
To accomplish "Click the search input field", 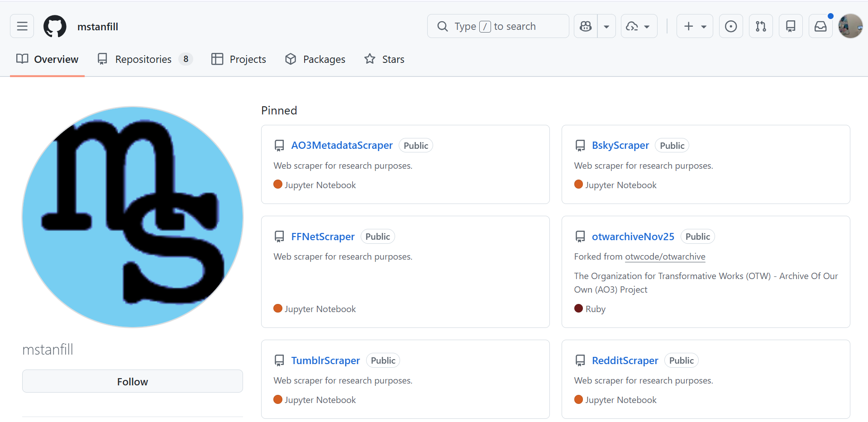I will click(498, 26).
